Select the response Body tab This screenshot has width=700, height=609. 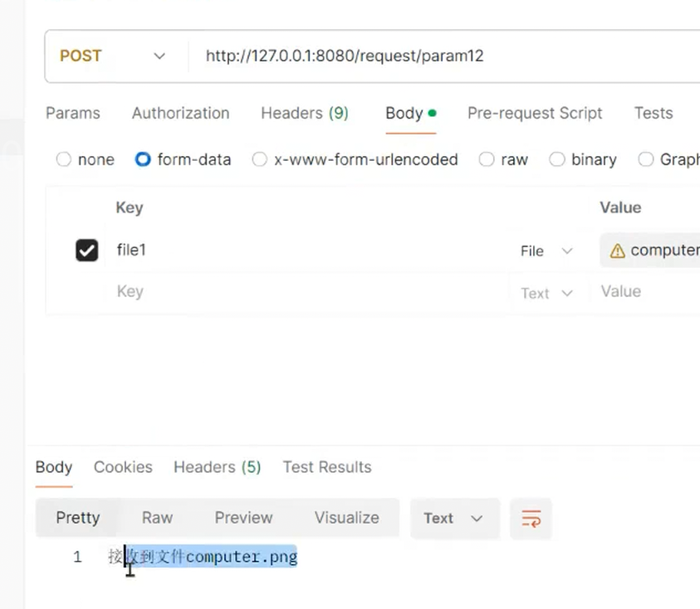tap(54, 467)
